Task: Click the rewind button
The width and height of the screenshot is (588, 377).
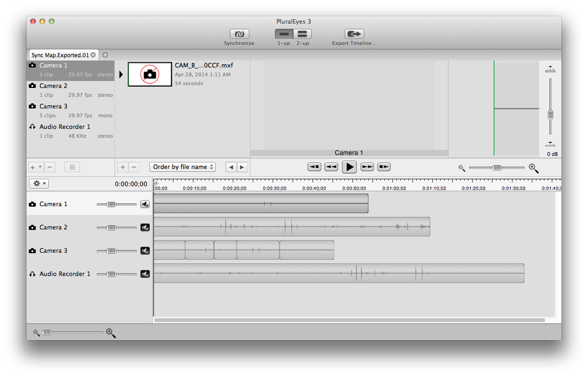Action: (x=331, y=167)
